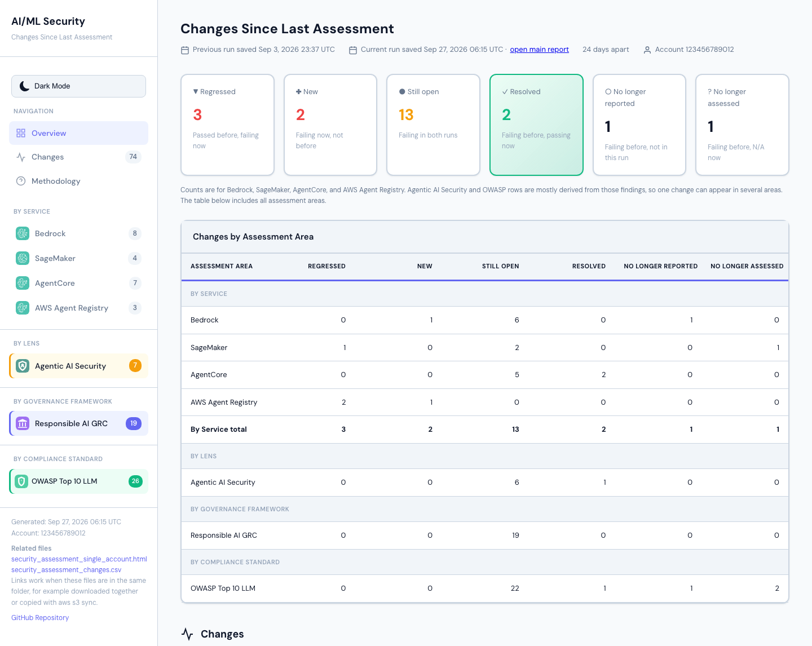Viewport: 812px width, 646px height.
Task: Select the No longer assessed card
Action: click(742, 125)
